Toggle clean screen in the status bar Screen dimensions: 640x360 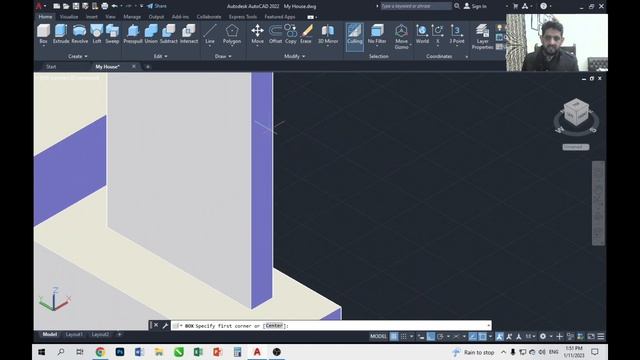591,336
